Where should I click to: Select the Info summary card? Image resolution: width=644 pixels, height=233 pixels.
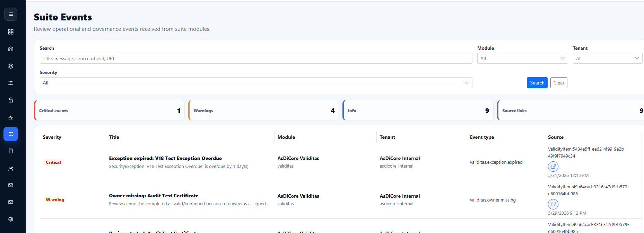[418, 110]
